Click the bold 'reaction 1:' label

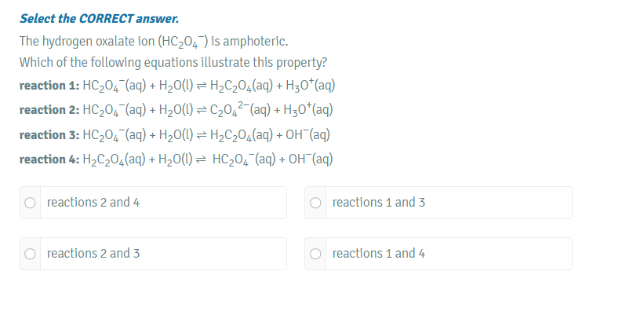[47, 86]
